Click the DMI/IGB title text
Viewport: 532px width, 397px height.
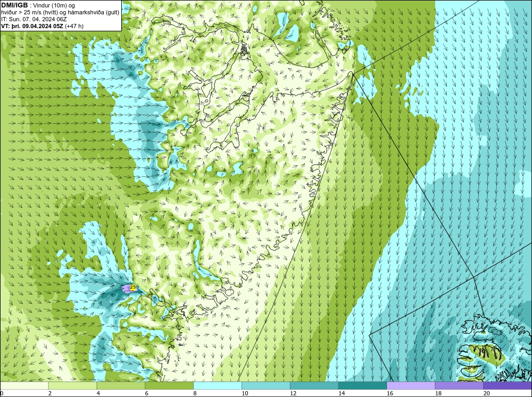coord(14,5)
